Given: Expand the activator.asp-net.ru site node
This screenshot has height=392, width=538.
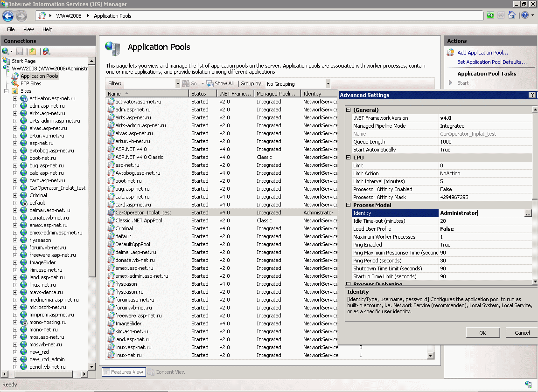Looking at the screenshot, I should pyautogui.click(x=15, y=98).
